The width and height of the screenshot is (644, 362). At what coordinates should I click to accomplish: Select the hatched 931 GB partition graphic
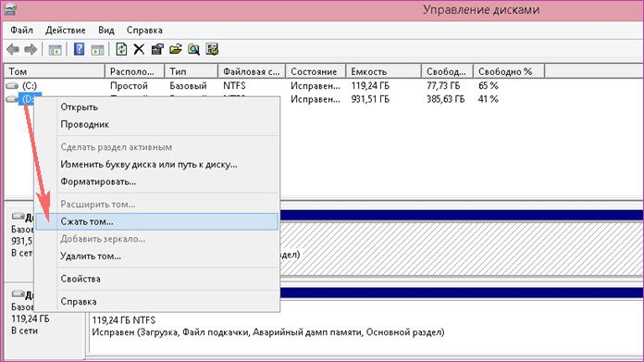pos(461,249)
